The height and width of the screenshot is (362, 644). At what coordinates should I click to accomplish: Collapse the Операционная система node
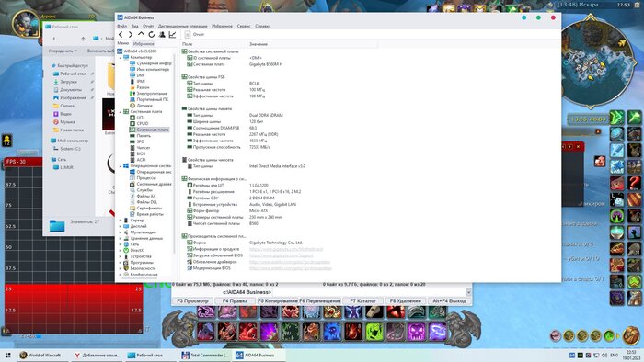tap(121, 166)
